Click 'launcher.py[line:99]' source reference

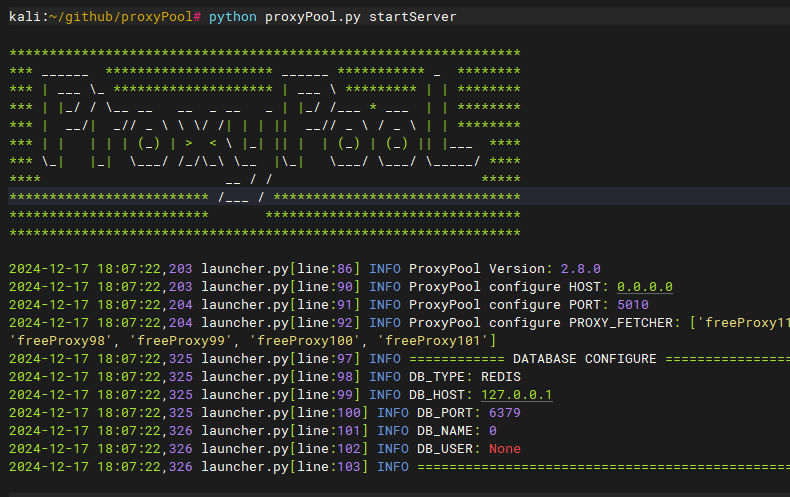click(281, 395)
